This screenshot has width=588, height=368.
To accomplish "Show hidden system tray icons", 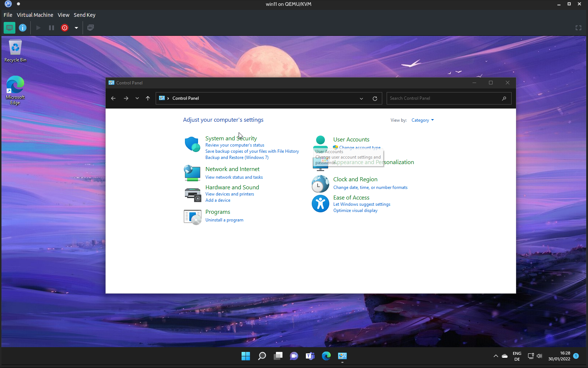I will pos(496,356).
